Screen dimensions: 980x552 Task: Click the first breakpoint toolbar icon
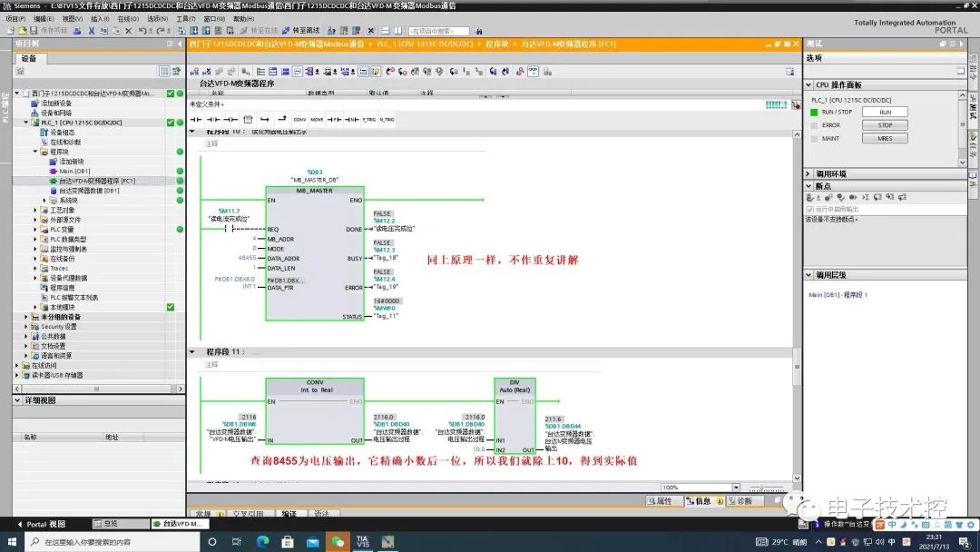(x=810, y=198)
